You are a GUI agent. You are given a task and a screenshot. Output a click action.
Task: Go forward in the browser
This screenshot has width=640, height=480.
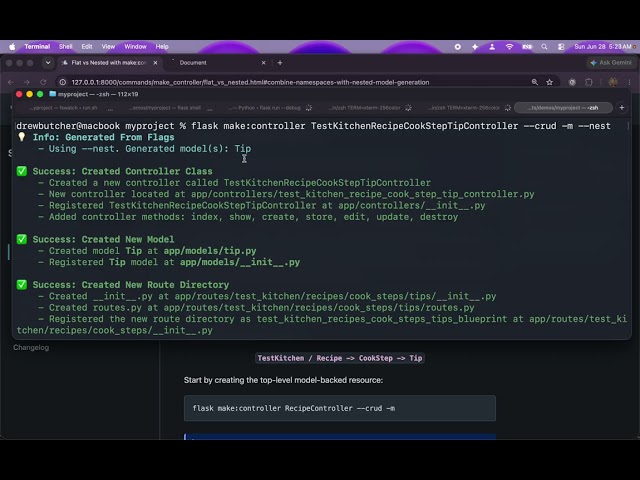pos(27,82)
